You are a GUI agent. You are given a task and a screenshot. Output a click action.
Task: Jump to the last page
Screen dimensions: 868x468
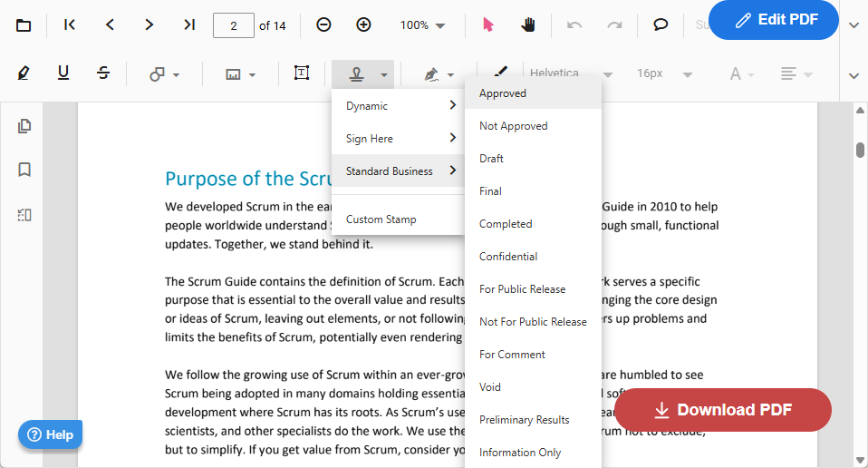(x=189, y=25)
